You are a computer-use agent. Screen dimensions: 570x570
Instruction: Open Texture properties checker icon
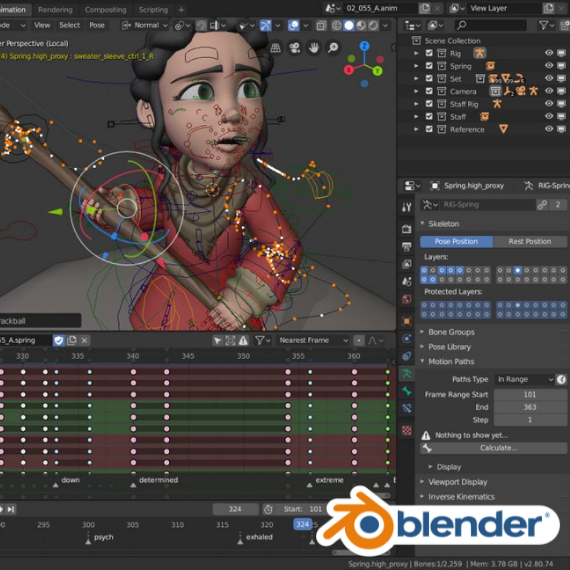(407, 430)
